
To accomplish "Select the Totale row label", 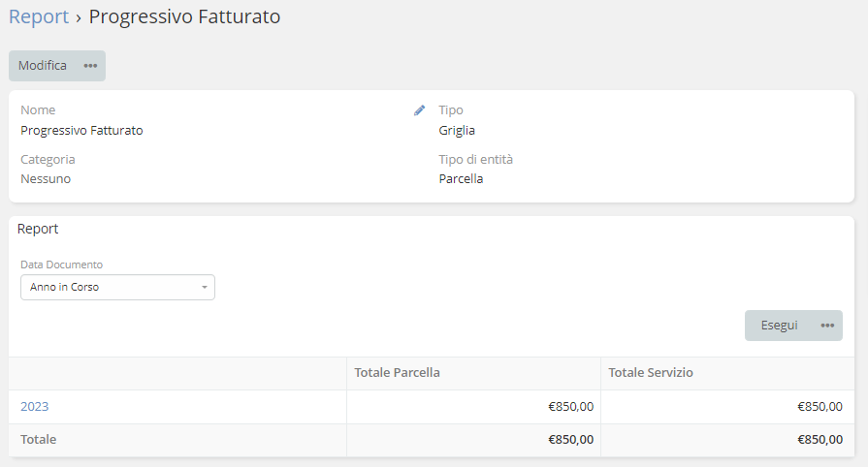I will (39, 440).
